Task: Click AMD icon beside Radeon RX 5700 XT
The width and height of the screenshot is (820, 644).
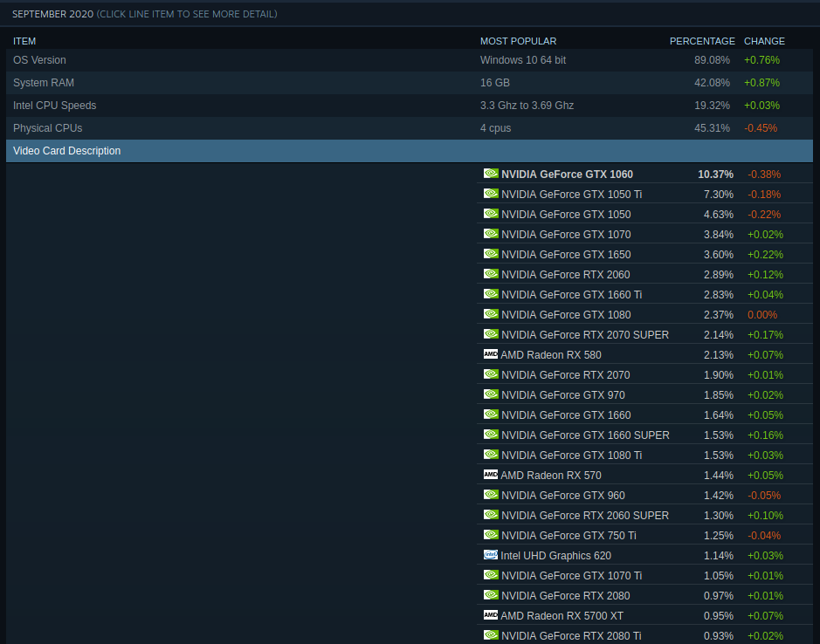Action: click(491, 615)
